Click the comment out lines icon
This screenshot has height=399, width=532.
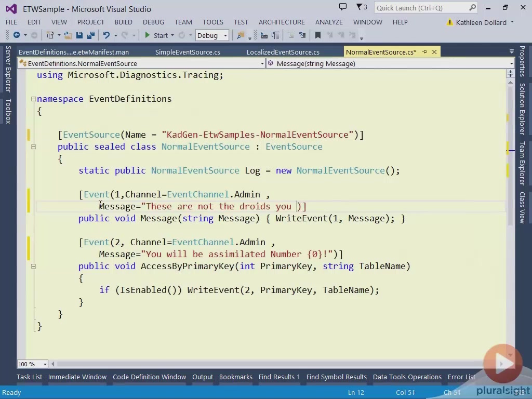(290, 35)
